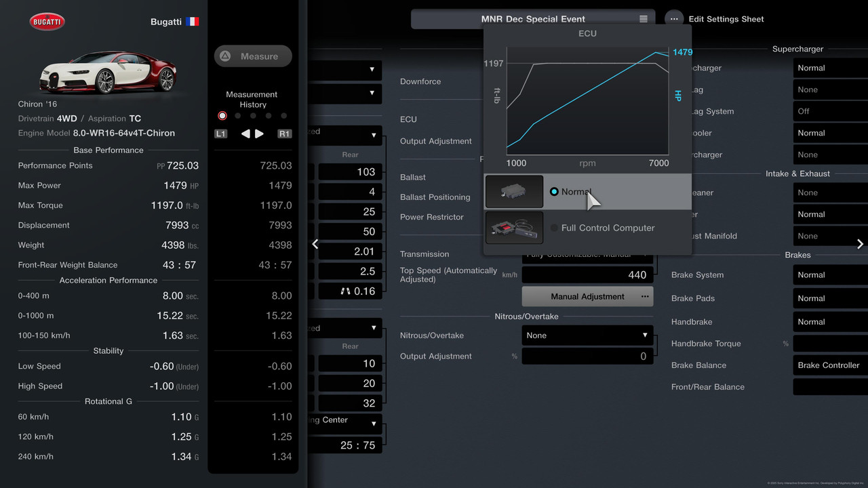
Task: Open the Brake Pads dropdown set to Normal
Action: coord(829,298)
